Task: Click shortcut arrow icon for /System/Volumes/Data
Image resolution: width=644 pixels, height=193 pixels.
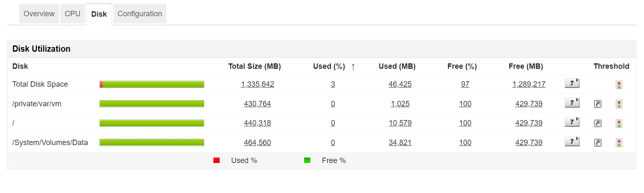Action: [x=597, y=143]
